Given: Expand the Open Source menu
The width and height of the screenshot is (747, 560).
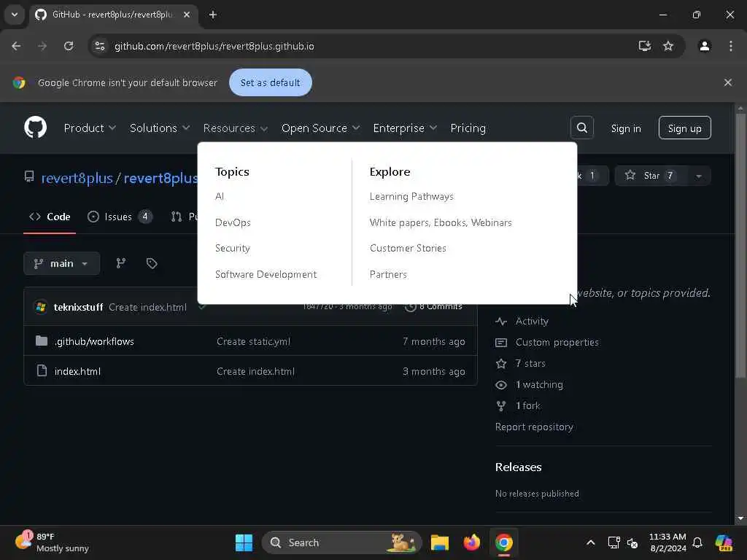Looking at the screenshot, I should click(x=320, y=128).
